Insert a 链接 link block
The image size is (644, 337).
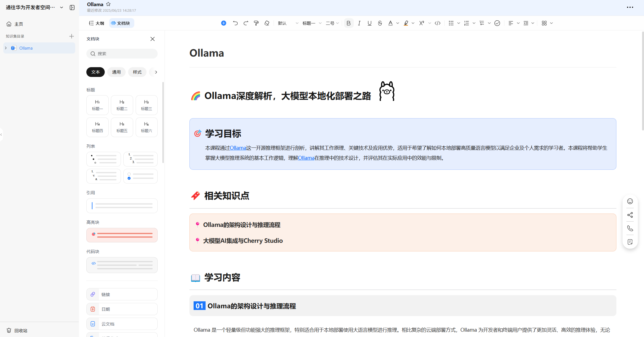122,294
